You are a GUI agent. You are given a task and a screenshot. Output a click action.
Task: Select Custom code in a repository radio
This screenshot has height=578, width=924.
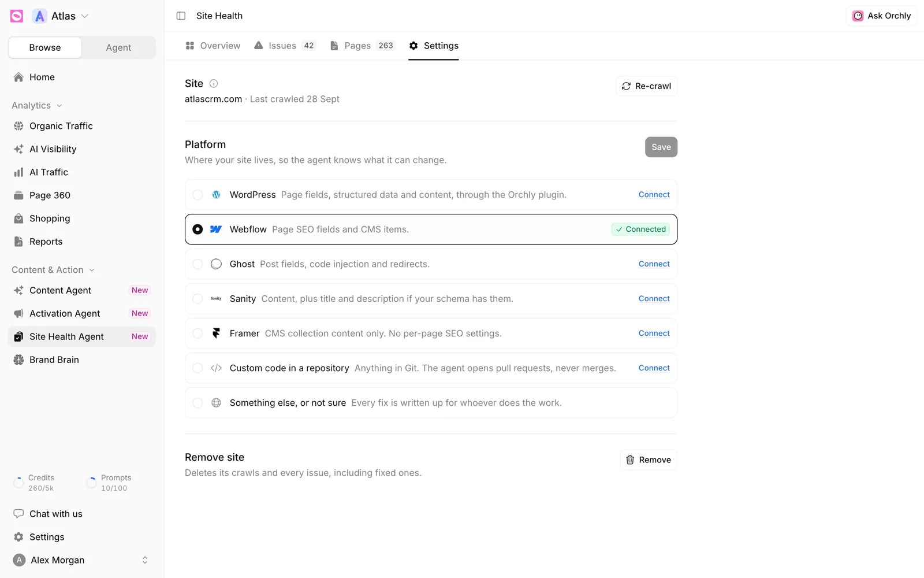[x=198, y=368]
